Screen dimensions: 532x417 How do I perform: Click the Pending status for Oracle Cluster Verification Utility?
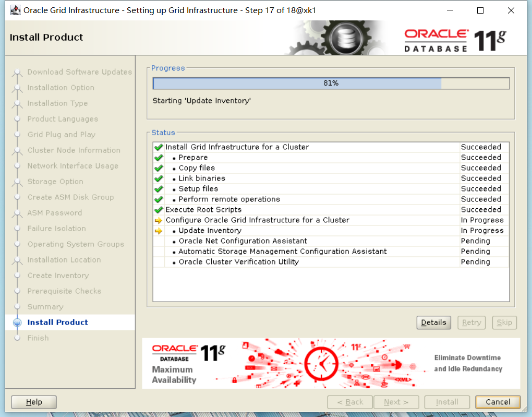click(475, 262)
